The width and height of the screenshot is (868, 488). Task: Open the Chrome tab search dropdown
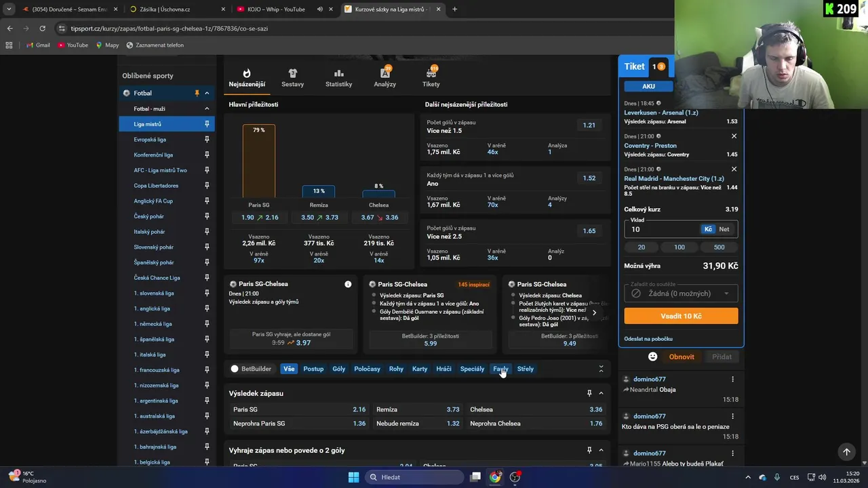pos(9,9)
